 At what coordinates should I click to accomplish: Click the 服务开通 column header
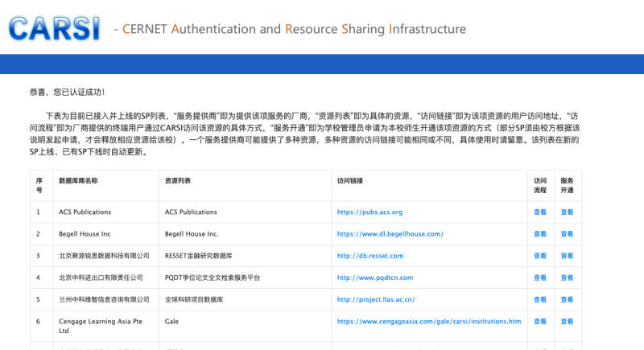567,186
